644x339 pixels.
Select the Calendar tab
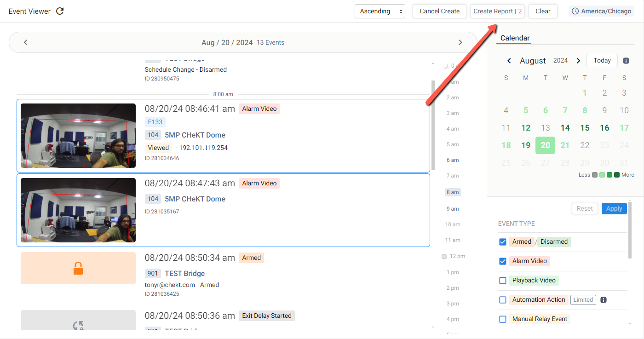pos(515,38)
